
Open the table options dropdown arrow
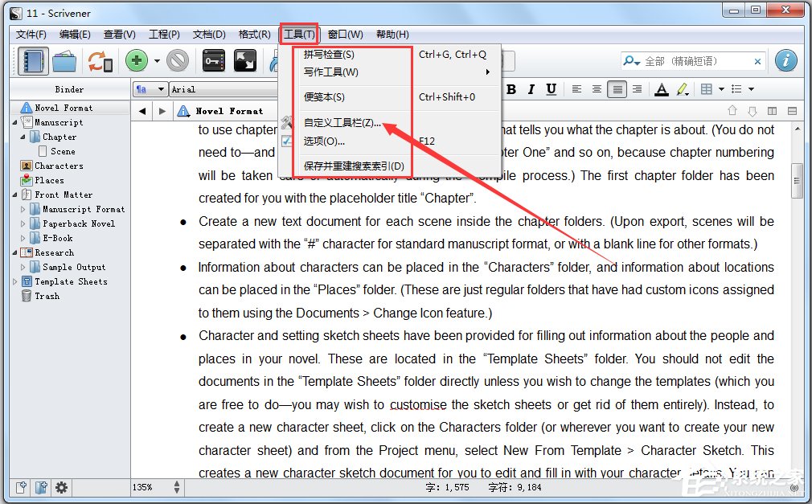point(721,89)
